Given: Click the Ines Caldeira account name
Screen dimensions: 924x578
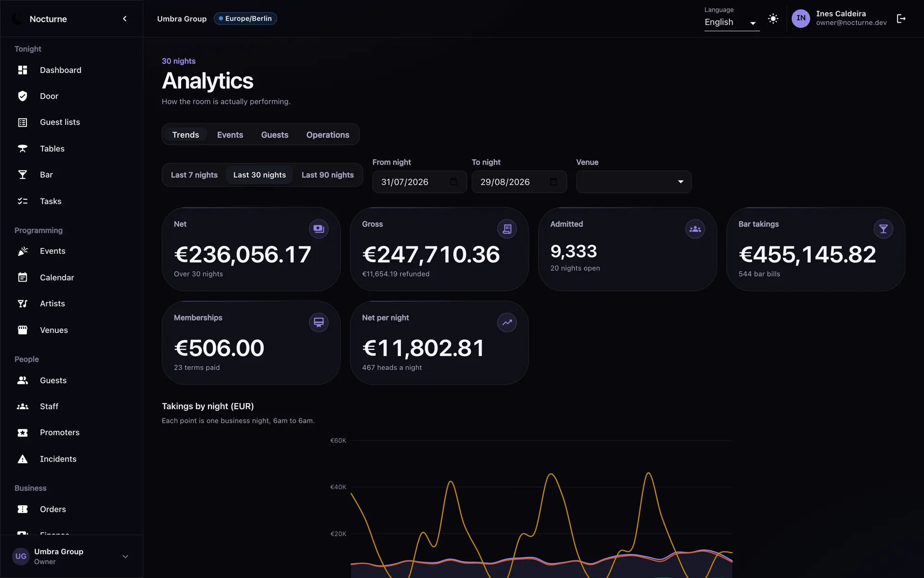Looking at the screenshot, I should [841, 14].
